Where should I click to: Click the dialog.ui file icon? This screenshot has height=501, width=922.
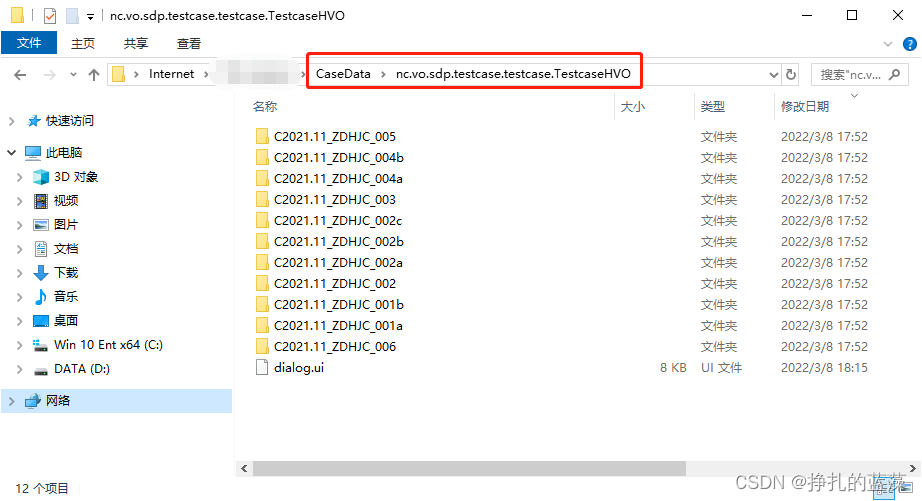262,368
